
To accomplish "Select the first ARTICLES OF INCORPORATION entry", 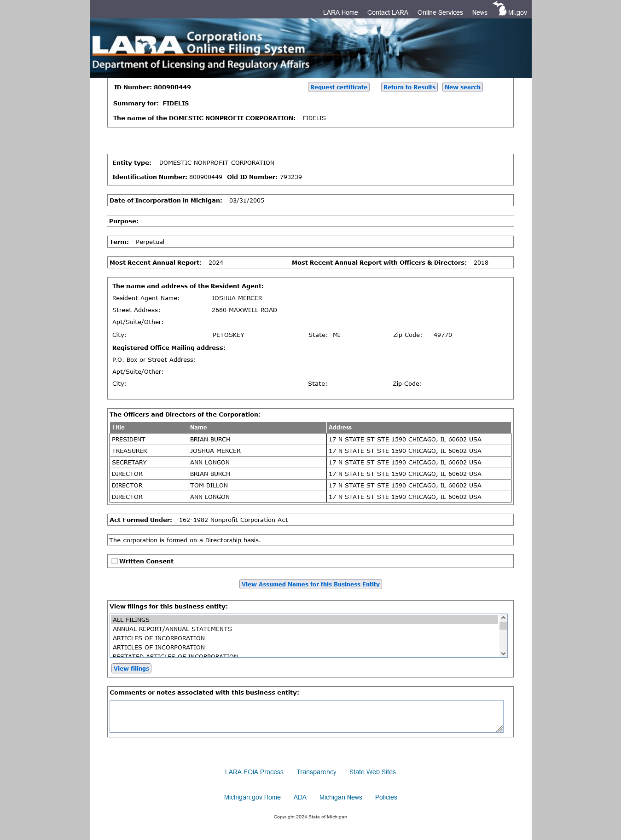I will point(304,638).
